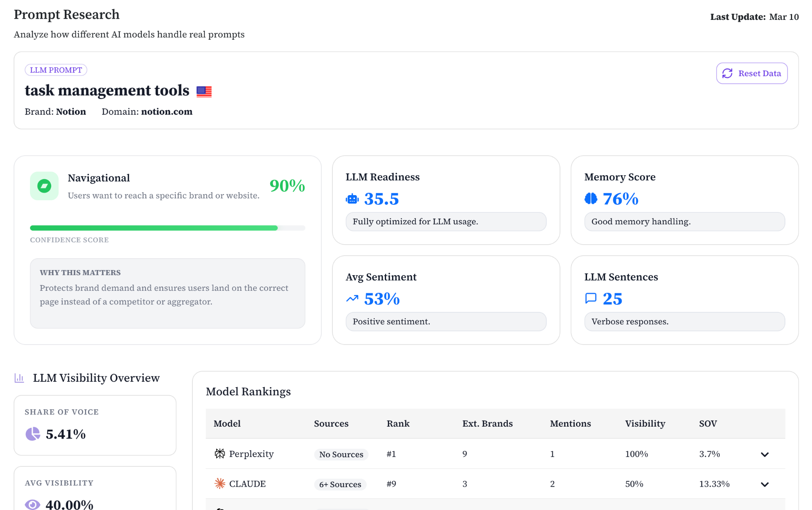Screen dimensions: 812x510
Task: Click the green Navigational compass icon
Action: 44,186
